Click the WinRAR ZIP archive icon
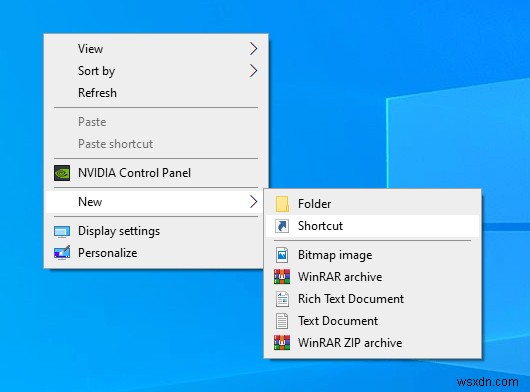The width and height of the screenshot is (530, 392). [x=282, y=343]
